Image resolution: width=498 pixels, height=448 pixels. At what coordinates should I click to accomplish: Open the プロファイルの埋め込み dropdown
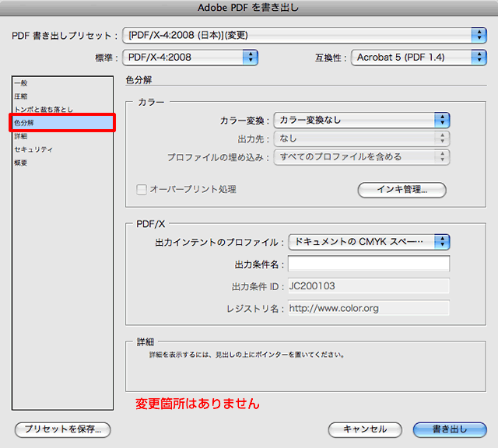click(x=361, y=157)
